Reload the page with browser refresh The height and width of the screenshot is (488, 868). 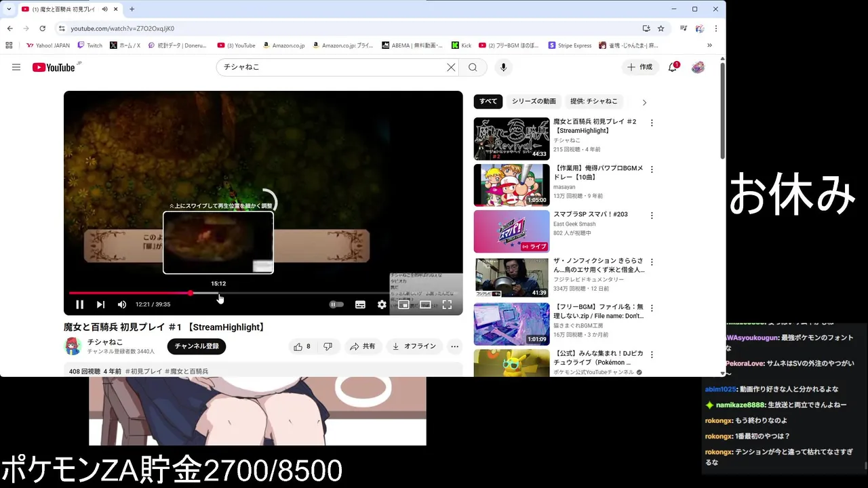click(x=42, y=28)
